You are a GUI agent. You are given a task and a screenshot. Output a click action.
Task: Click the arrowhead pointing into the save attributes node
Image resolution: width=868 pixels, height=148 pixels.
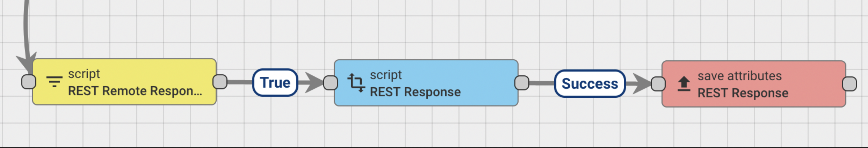pyautogui.click(x=641, y=83)
